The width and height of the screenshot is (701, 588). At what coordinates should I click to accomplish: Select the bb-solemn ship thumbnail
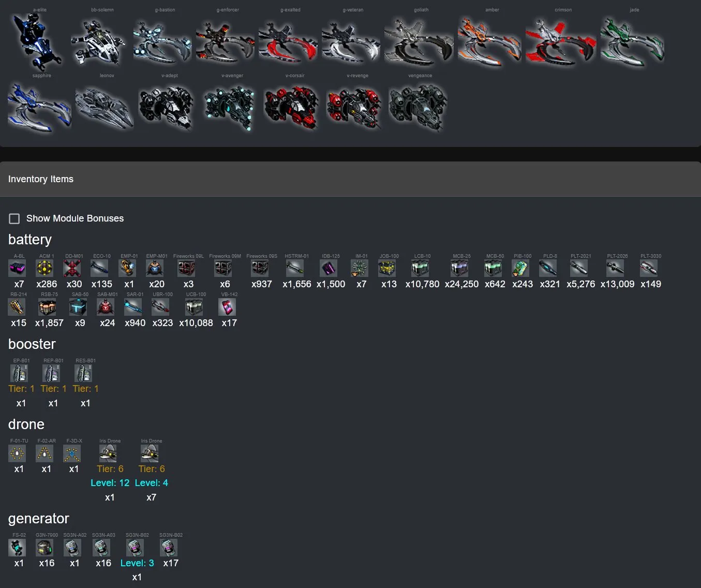pos(99,42)
